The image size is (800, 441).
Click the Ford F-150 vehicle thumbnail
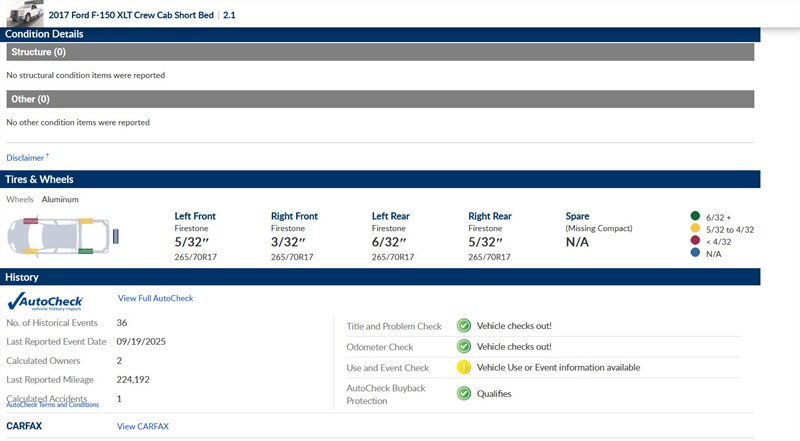(x=22, y=14)
